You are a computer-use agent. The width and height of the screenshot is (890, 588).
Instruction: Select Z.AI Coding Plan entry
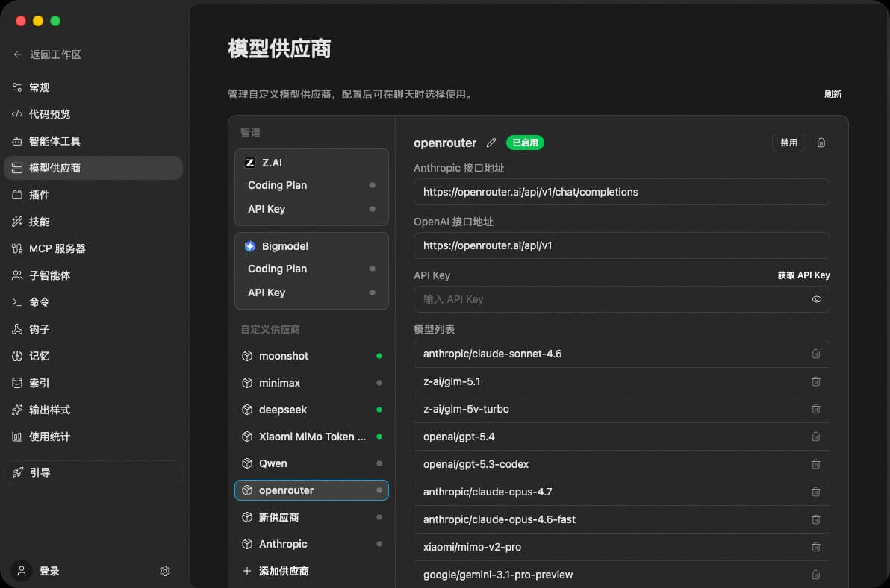pyautogui.click(x=311, y=185)
